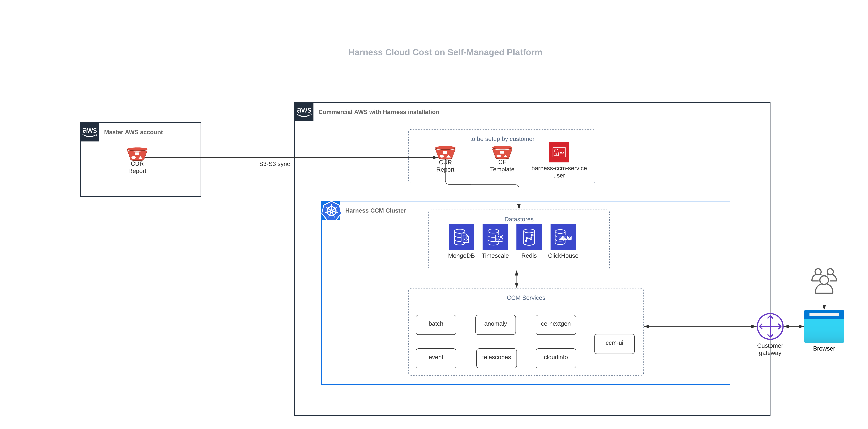Image resolution: width=868 pixels, height=429 pixels.
Task: Select the batch service box
Action: (x=436, y=324)
